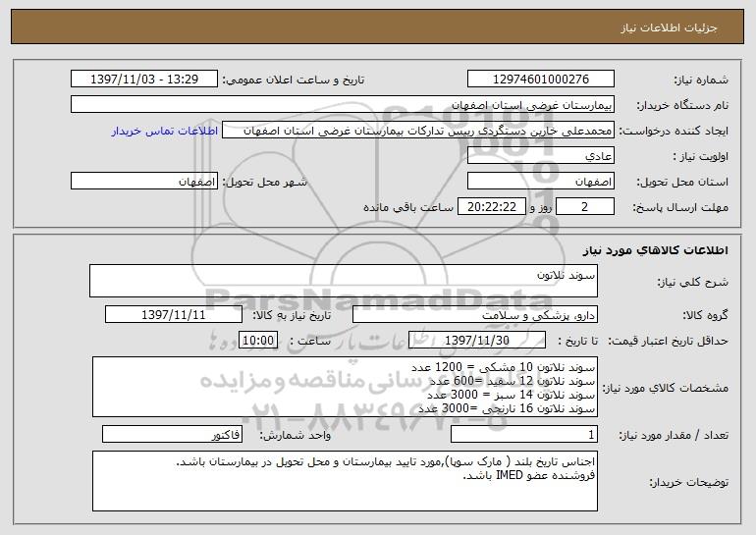Click label مهلت ارسال پاسخ:
The height and width of the screenshot is (535, 756).
(x=680, y=208)
